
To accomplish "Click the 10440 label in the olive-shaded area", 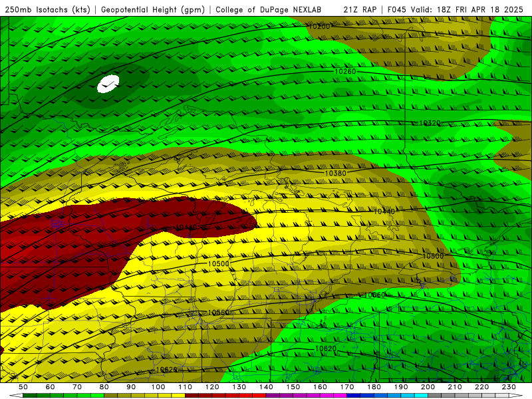I will [x=384, y=211].
